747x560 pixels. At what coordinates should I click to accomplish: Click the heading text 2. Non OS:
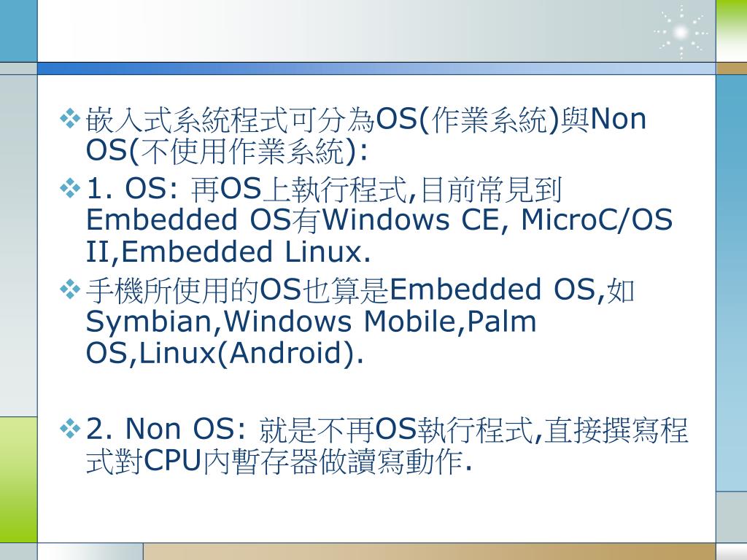tap(167, 428)
